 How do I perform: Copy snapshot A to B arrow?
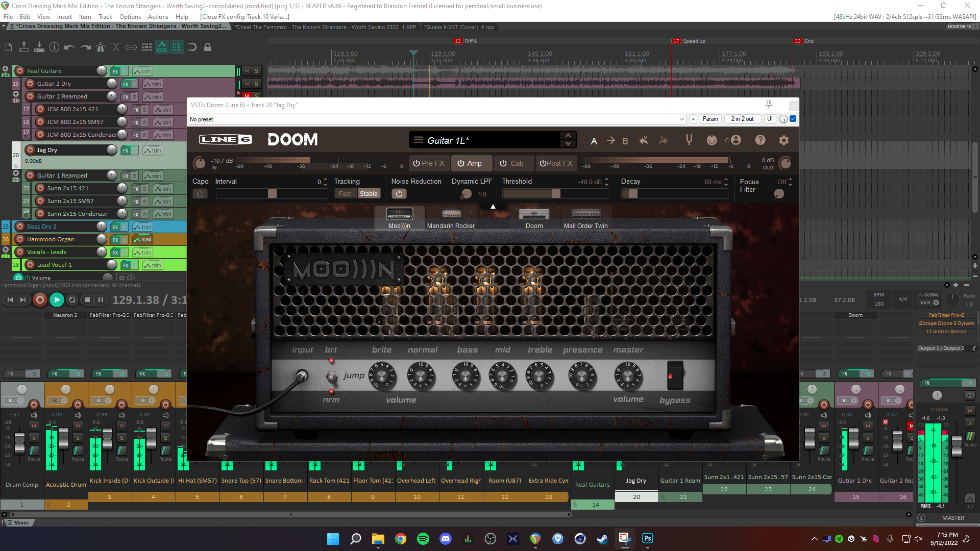[610, 140]
